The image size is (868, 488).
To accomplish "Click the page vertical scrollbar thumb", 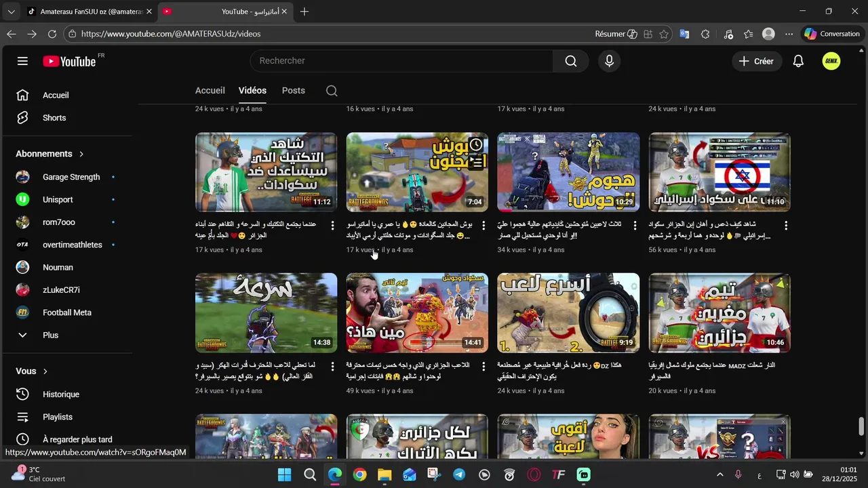I will coord(862,427).
